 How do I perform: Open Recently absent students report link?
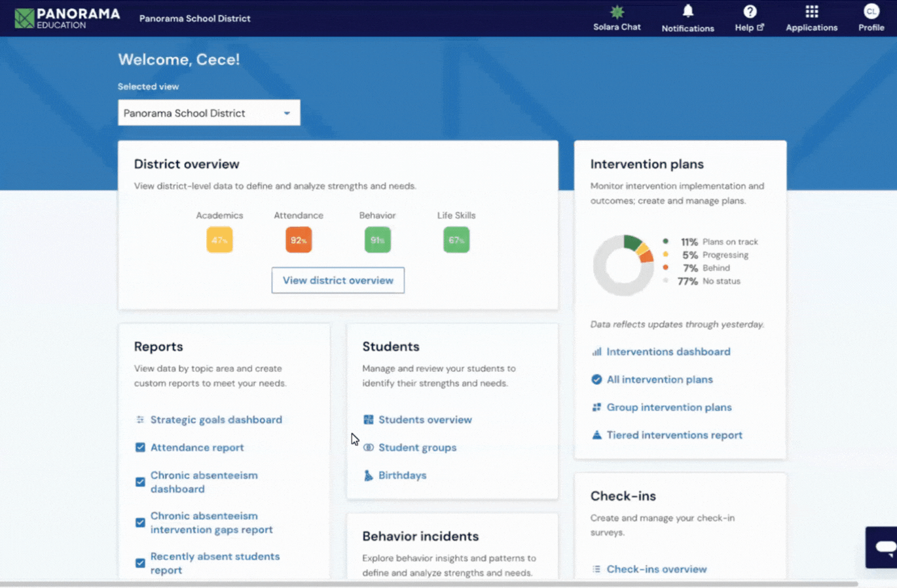[x=215, y=563]
